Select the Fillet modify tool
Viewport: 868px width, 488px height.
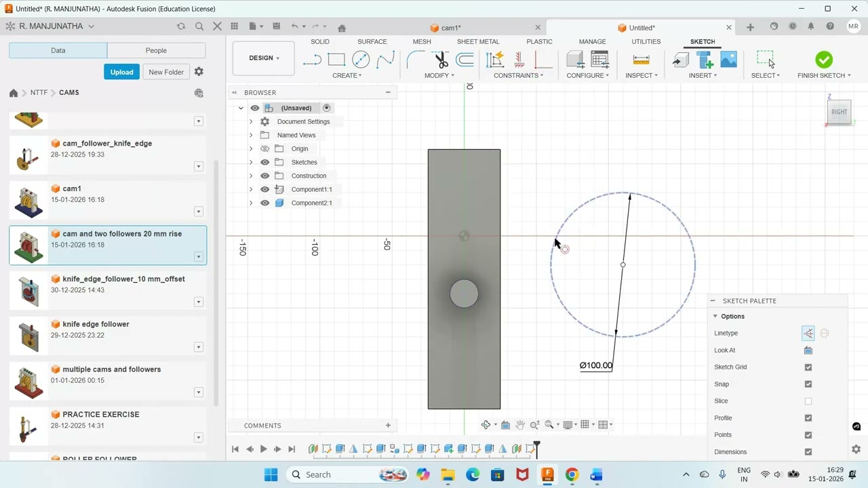[415, 60]
